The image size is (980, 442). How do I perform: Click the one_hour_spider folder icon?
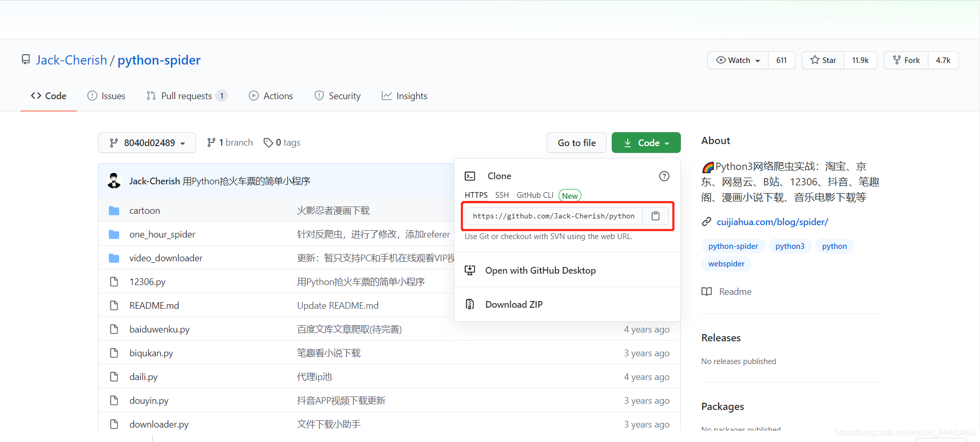click(114, 234)
